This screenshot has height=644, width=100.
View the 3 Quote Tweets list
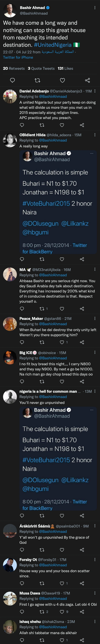click(x=41, y=68)
